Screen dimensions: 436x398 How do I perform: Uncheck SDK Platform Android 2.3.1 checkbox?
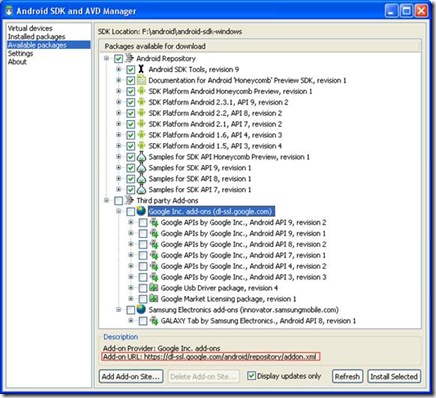tap(130, 102)
